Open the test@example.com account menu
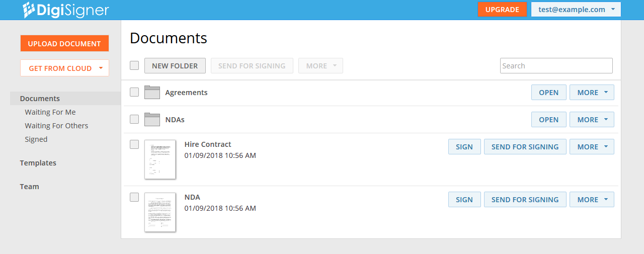The width and height of the screenshot is (644, 254). point(576,10)
